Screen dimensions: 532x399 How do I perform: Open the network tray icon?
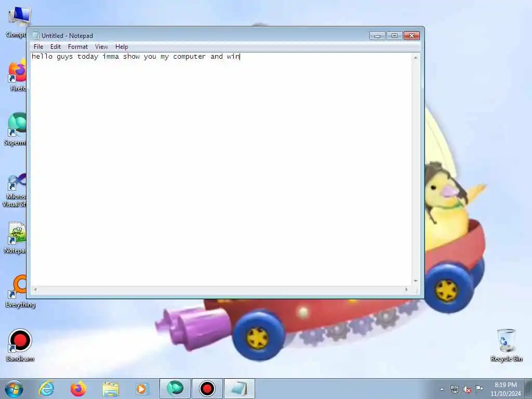pyautogui.click(x=454, y=390)
